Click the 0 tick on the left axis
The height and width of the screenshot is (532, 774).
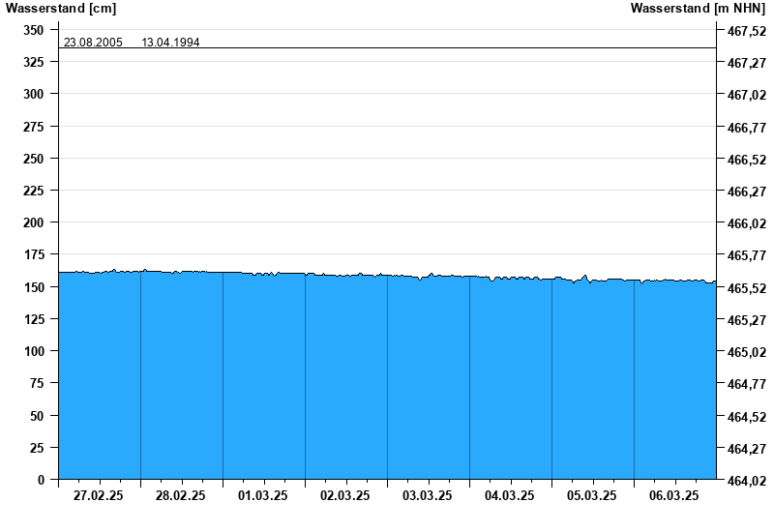click(42, 480)
